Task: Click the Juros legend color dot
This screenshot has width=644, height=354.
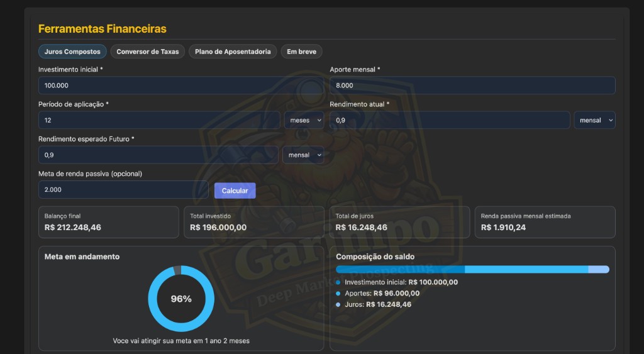Action: (338, 304)
